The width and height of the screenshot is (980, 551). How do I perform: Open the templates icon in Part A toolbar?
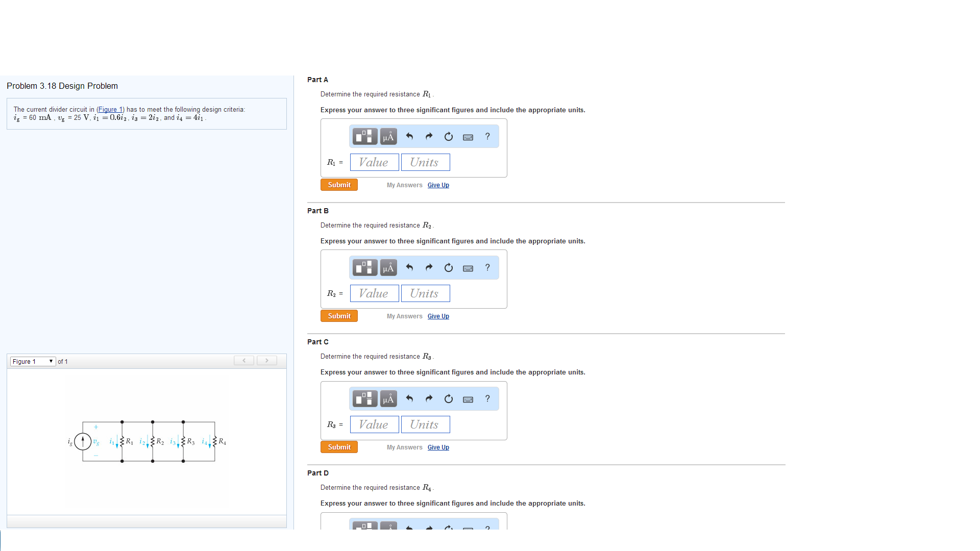(365, 137)
